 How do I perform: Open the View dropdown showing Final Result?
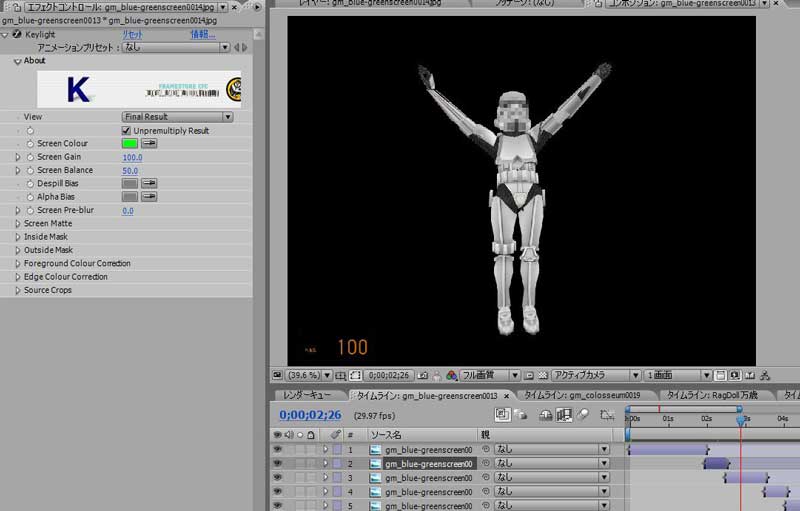coord(178,117)
